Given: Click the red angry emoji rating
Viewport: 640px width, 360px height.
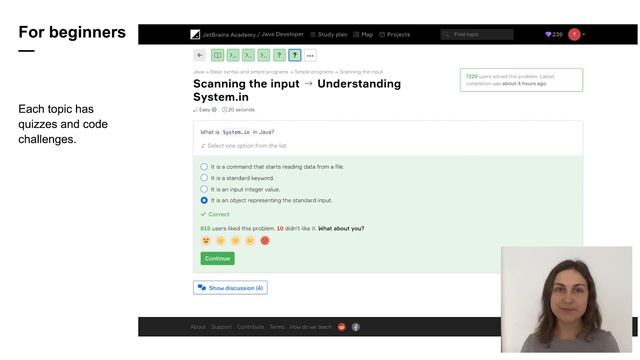Looking at the screenshot, I should (x=265, y=240).
